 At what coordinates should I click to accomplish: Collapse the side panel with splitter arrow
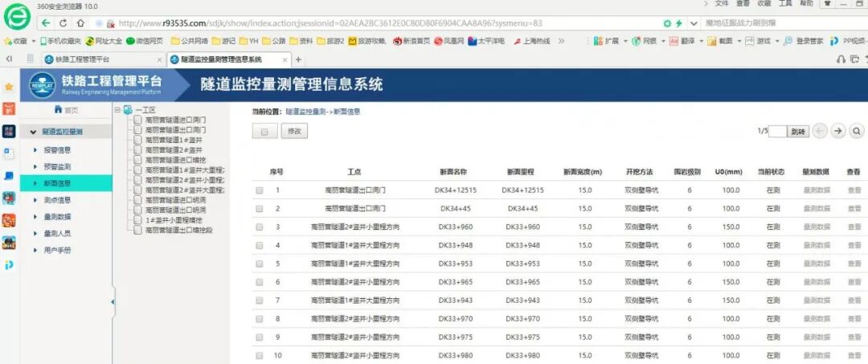(x=113, y=302)
